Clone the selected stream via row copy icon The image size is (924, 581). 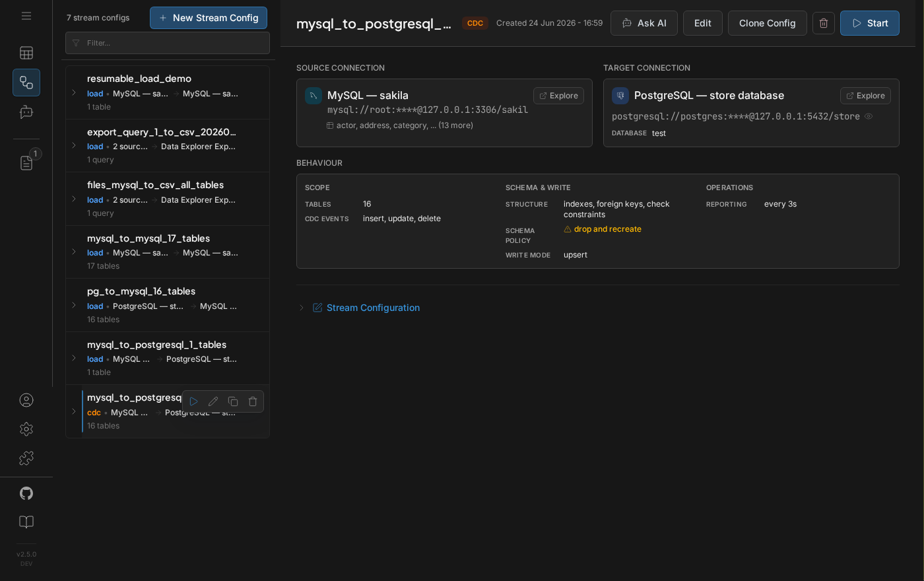click(x=233, y=401)
